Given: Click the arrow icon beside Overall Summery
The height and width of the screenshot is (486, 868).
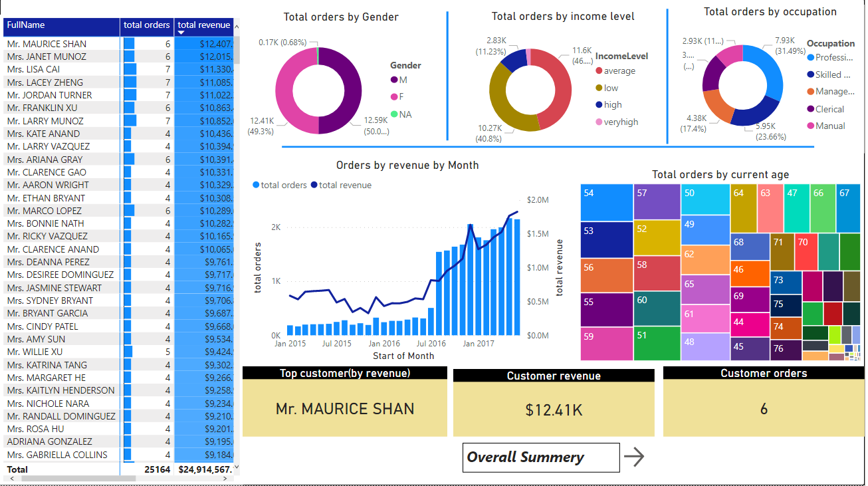Looking at the screenshot, I should coord(636,457).
